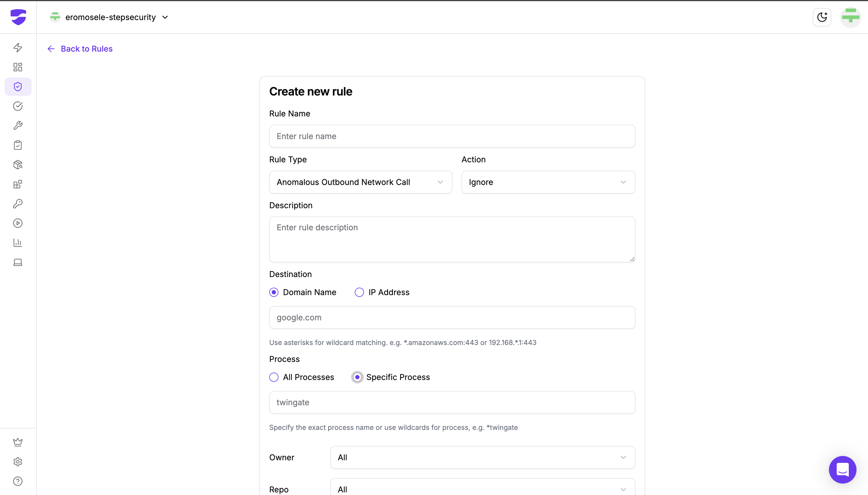Open the Rule Type dropdown
Screen dimensions: 868x495
(360, 182)
